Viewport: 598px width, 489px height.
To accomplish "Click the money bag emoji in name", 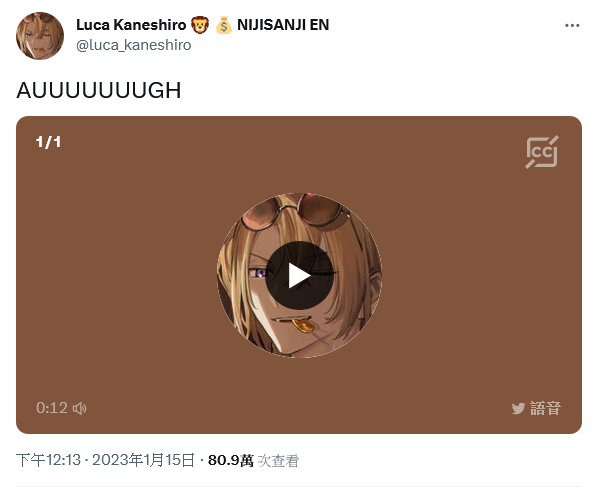I will click(223, 25).
